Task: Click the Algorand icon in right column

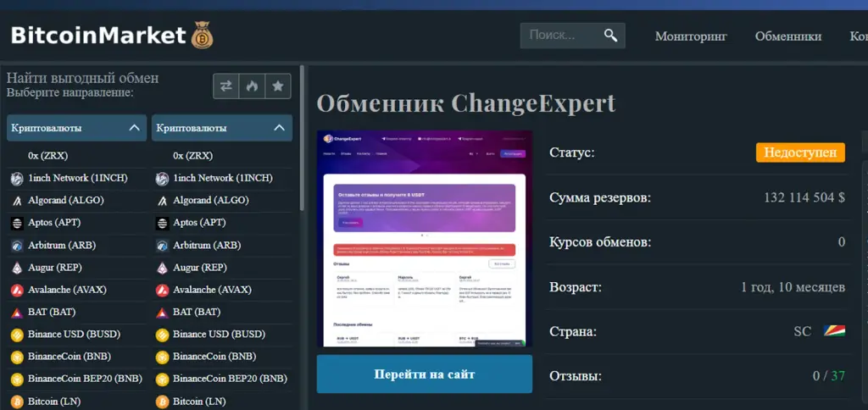Action: click(x=162, y=200)
